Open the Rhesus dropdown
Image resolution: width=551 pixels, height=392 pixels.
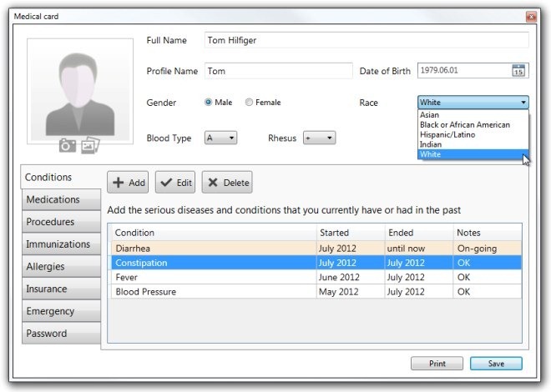[320, 138]
